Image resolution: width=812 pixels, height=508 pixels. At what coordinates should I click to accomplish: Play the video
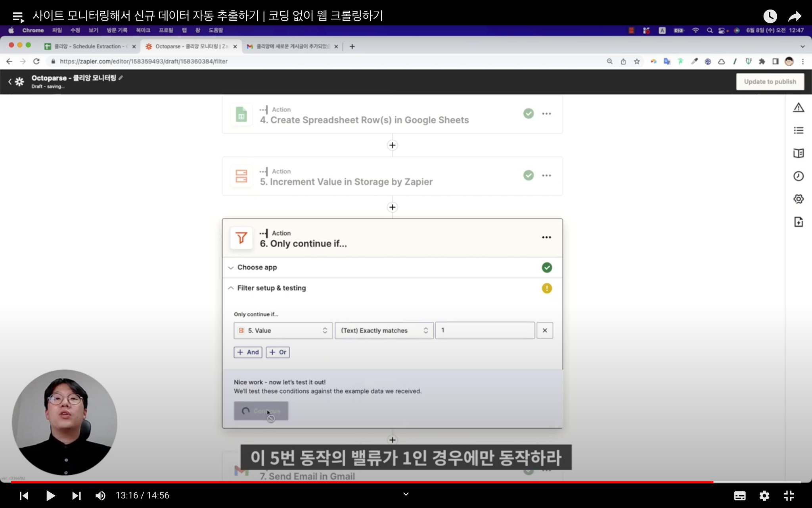(x=50, y=495)
